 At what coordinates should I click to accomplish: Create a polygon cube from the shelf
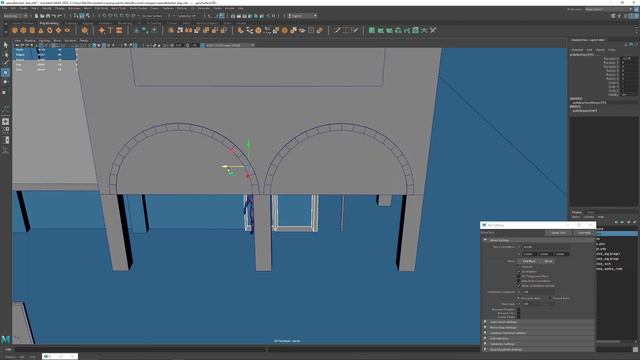(x=23, y=30)
